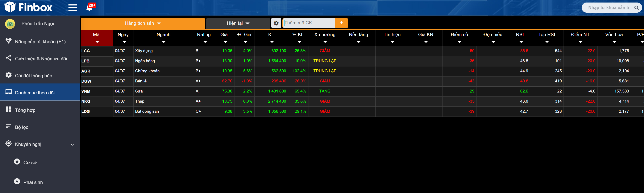Viewport: 644px width, 193px height.
Task: Click the diamond upgrade account icon
Action: click(x=8, y=41)
